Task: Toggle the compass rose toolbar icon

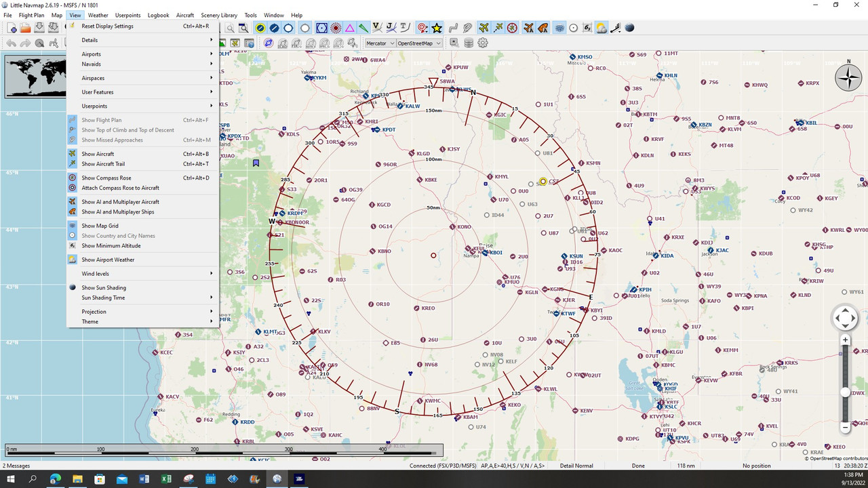Action: point(511,28)
